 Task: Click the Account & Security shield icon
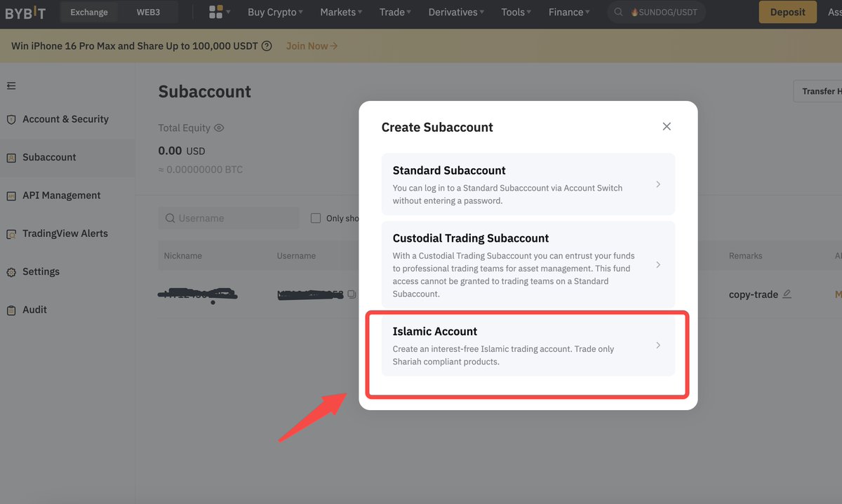click(11, 120)
